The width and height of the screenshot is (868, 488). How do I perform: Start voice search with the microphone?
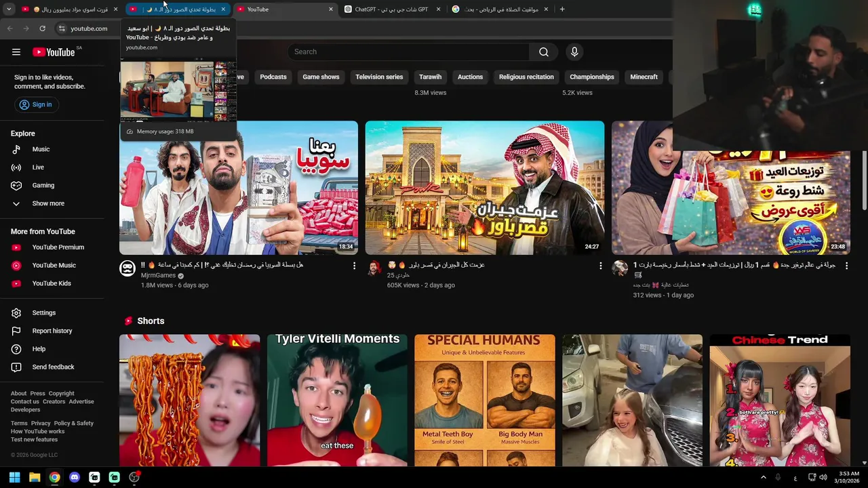pyautogui.click(x=574, y=52)
